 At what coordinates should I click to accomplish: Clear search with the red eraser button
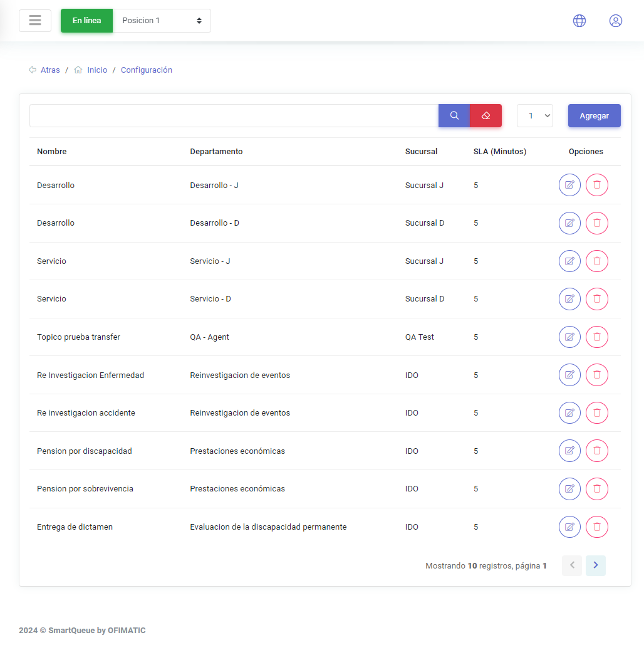(x=486, y=116)
